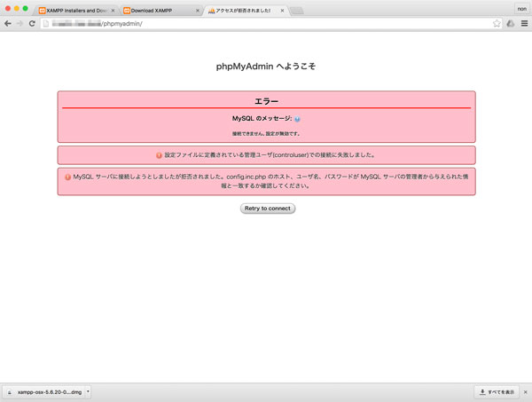
Task: Close the access denied phpMyAdmin tab
Action: tap(282, 11)
